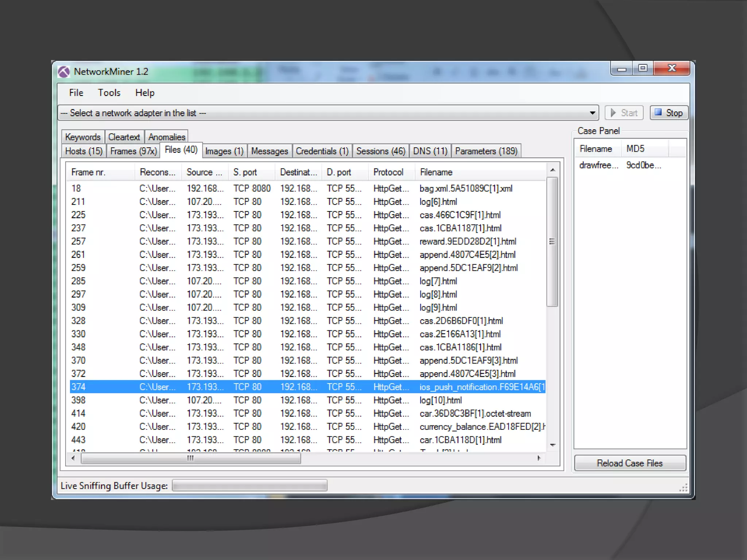
Task: Select the drawfree case file entry
Action: 598,166
